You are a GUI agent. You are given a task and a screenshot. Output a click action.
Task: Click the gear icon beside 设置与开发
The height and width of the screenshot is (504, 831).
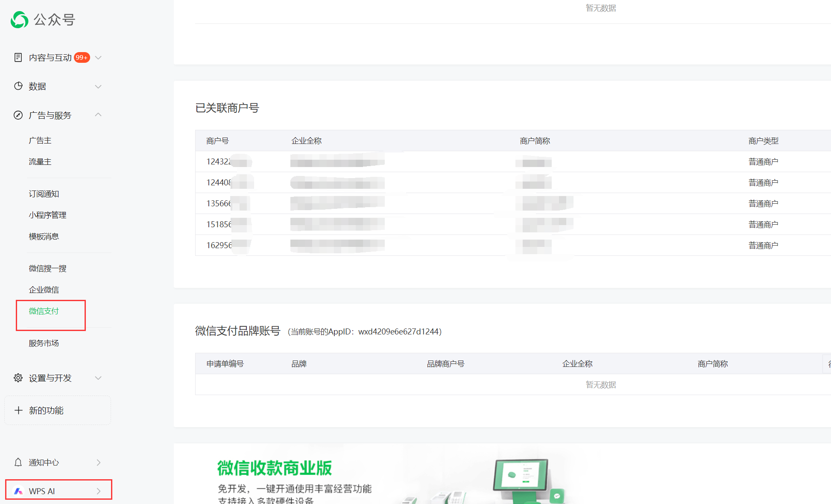pos(18,378)
